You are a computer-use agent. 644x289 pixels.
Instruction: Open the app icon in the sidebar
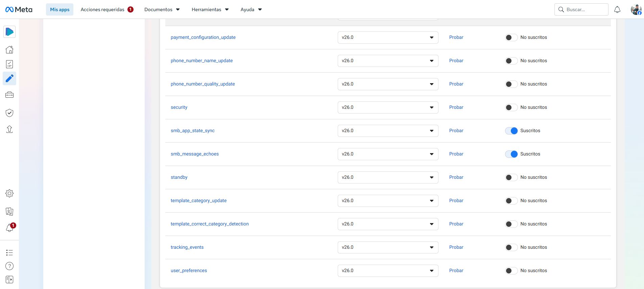(x=9, y=32)
